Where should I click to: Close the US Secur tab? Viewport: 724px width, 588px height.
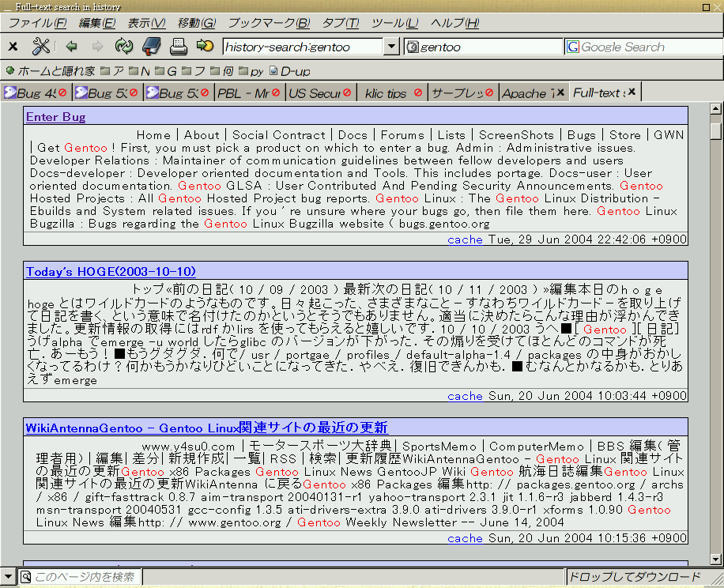[347, 92]
